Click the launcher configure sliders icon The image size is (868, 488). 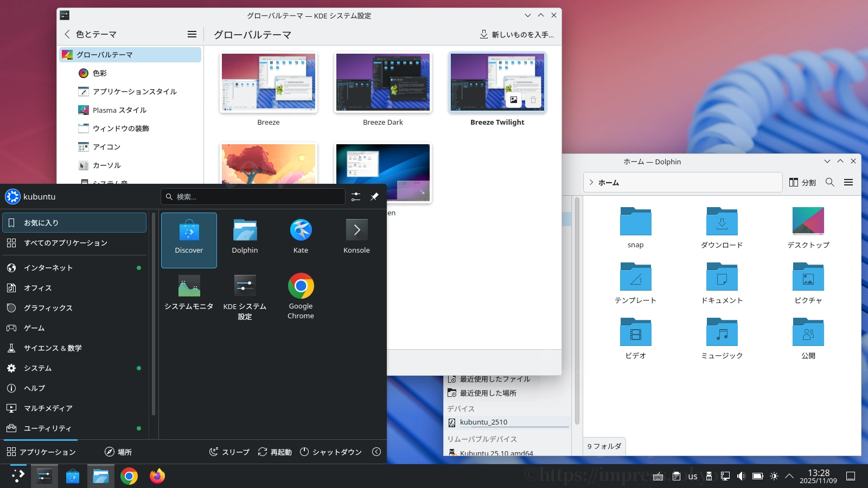(356, 197)
